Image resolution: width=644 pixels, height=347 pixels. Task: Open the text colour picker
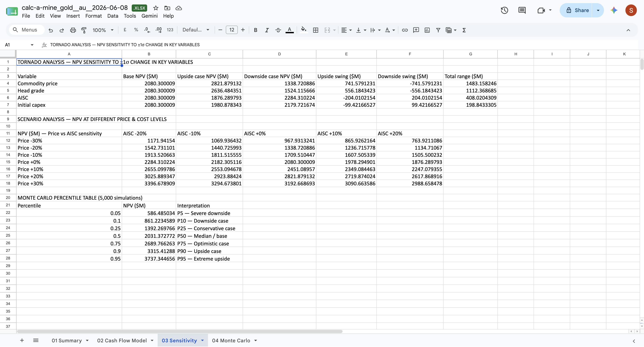point(290,30)
